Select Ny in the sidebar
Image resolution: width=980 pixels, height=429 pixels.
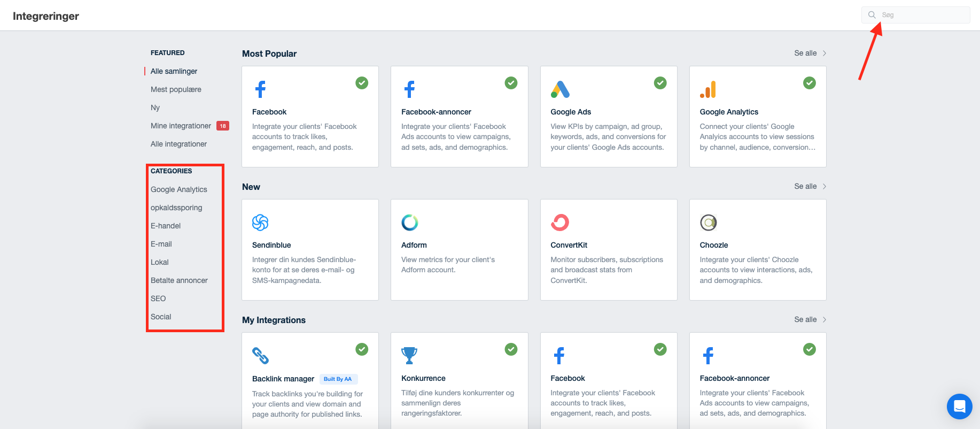pyautogui.click(x=155, y=108)
